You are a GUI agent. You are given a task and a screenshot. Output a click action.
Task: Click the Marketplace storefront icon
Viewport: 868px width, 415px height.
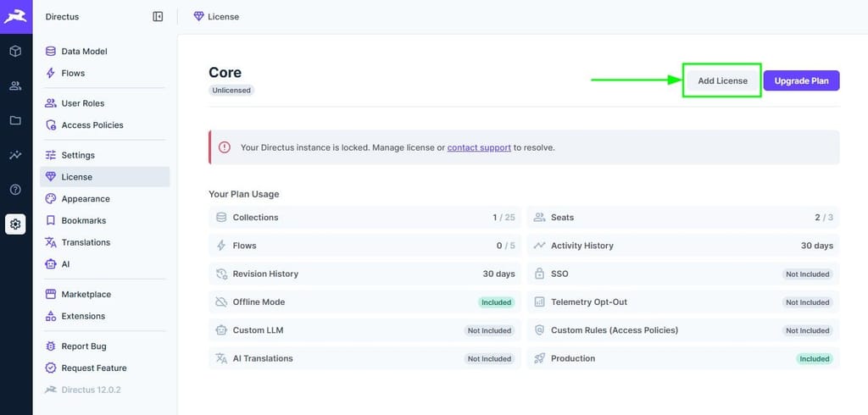click(x=50, y=295)
